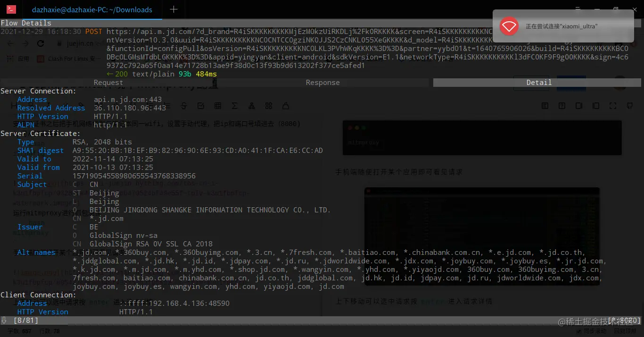Switch to the Request tab
Screen dimensions: 644x337
click(108, 83)
